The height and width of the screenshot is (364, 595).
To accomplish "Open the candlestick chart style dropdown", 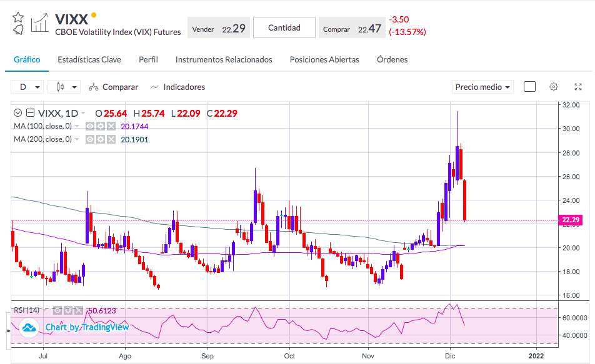I will pyautogui.click(x=64, y=87).
